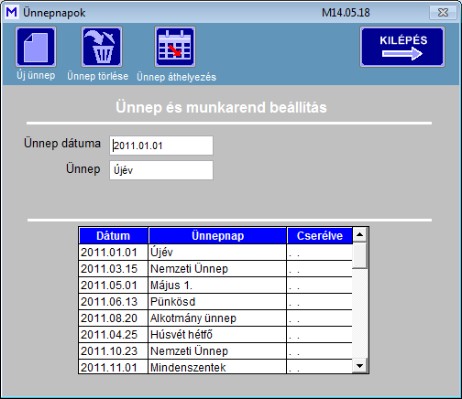Select the Dátum column header
Image resolution: width=462 pixels, height=399 pixels.
[x=113, y=236]
